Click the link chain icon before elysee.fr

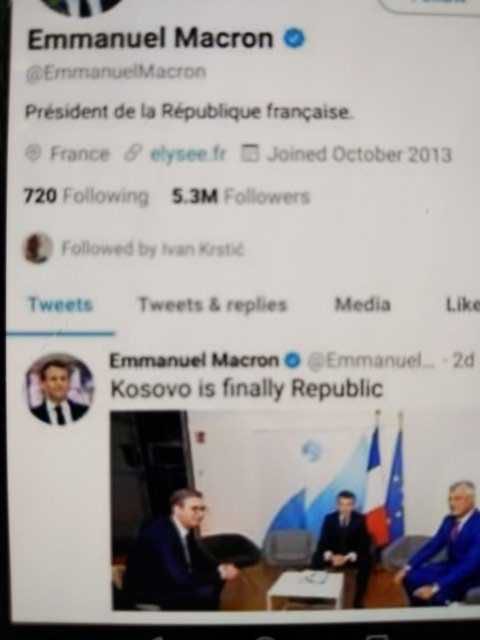(133, 154)
